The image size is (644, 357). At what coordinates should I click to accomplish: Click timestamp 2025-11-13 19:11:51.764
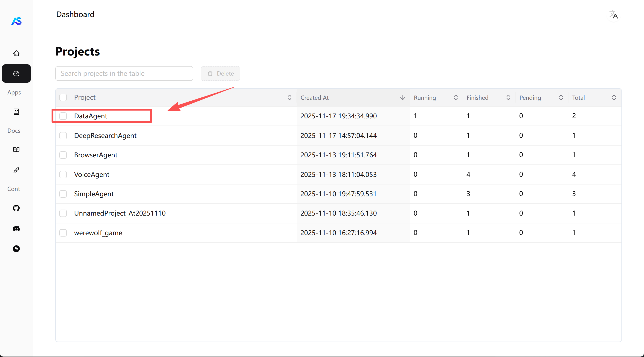point(339,155)
